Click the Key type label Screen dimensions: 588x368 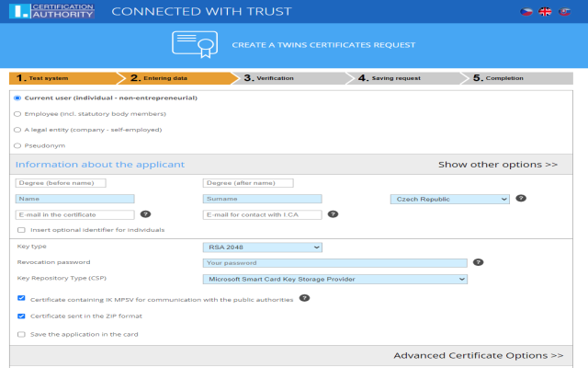[31, 247]
